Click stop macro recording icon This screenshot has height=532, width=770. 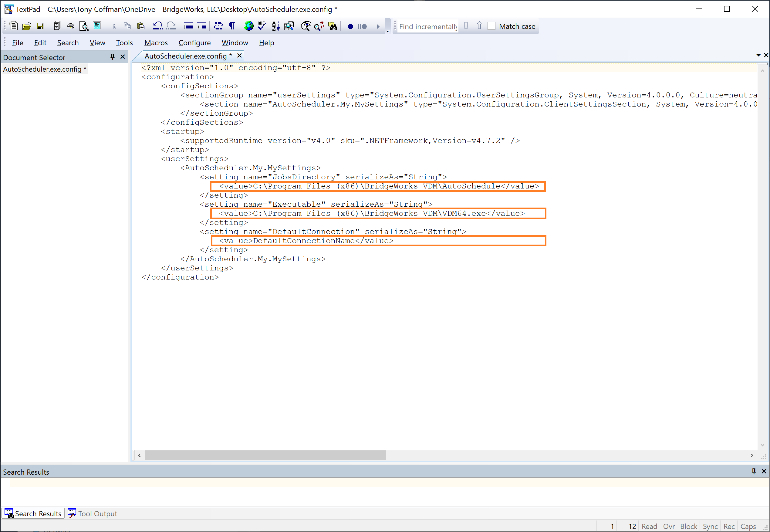coord(363,26)
